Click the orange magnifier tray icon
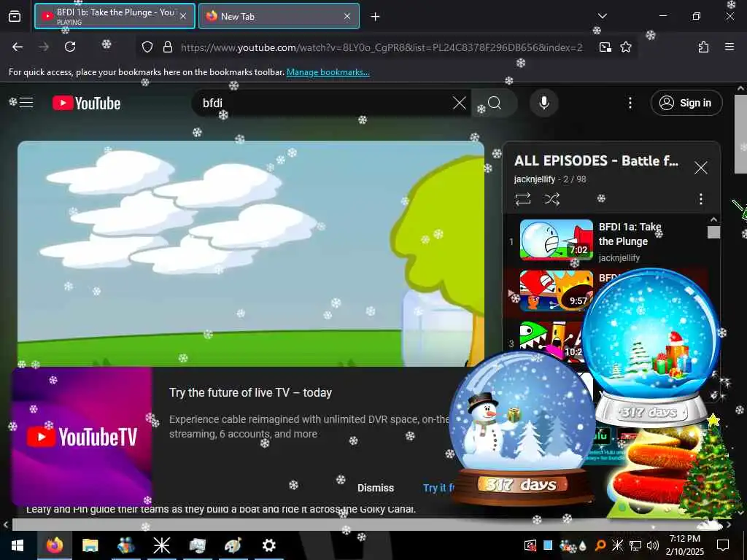 pyautogui.click(x=600, y=545)
